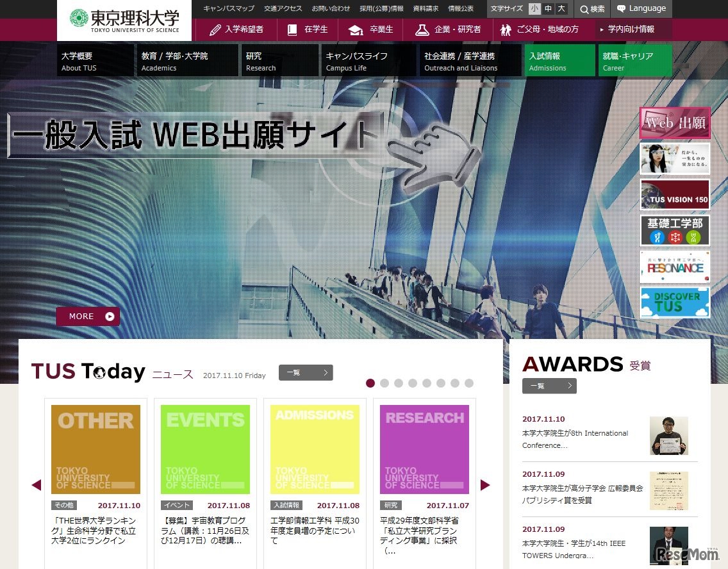
Task: Open the OTHER news card image
Action: pyautogui.click(x=95, y=449)
